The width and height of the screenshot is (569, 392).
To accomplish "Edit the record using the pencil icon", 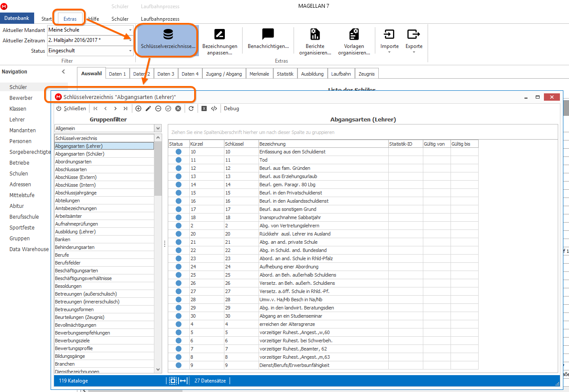I will pyautogui.click(x=148, y=108).
